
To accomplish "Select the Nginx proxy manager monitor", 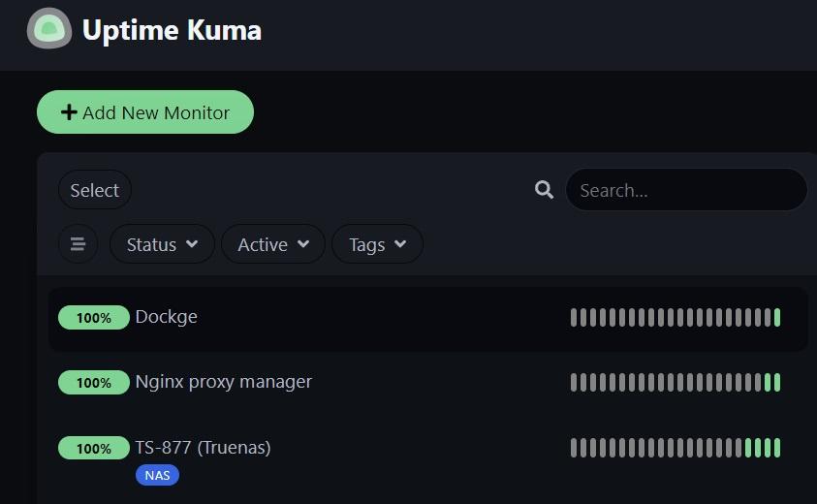I will pyautogui.click(x=224, y=382).
